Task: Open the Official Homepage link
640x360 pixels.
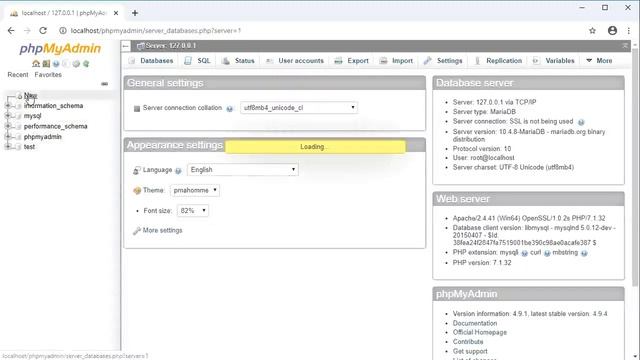Action: pyautogui.click(x=480, y=333)
